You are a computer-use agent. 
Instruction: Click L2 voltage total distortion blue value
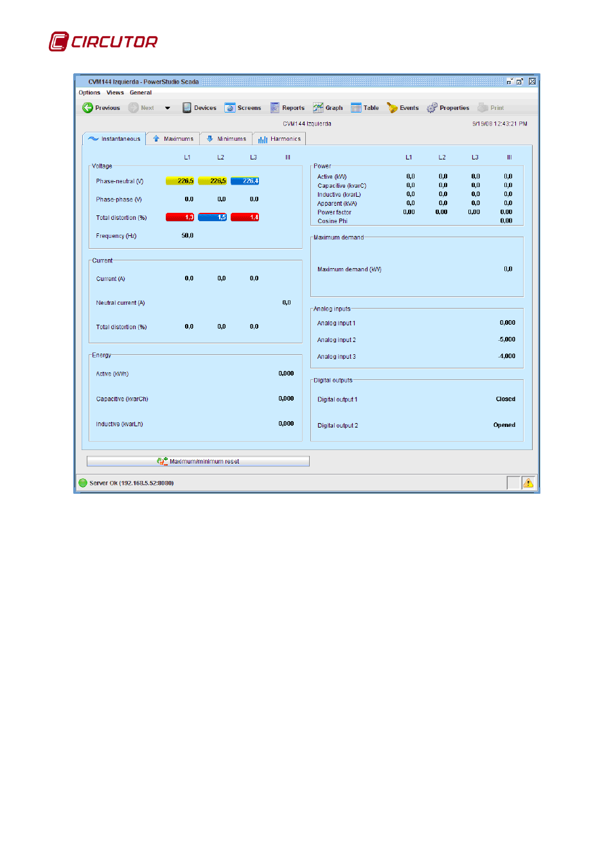[x=213, y=217]
